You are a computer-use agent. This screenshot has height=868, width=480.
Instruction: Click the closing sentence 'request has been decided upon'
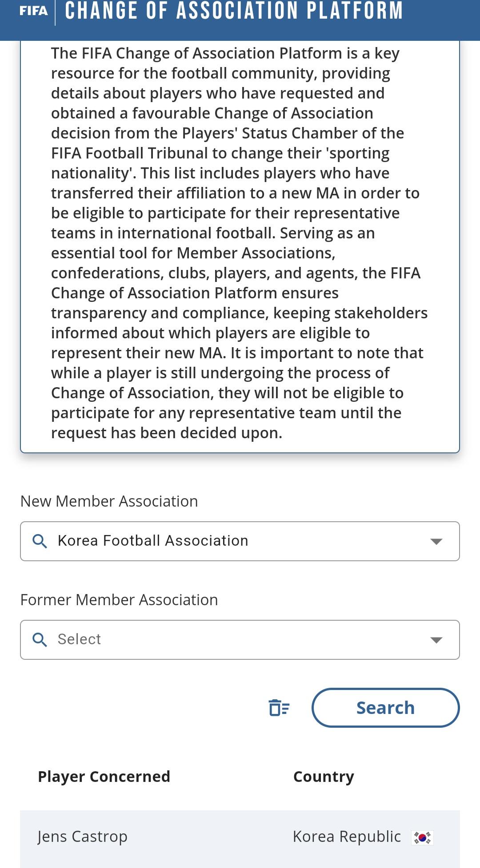tap(167, 433)
